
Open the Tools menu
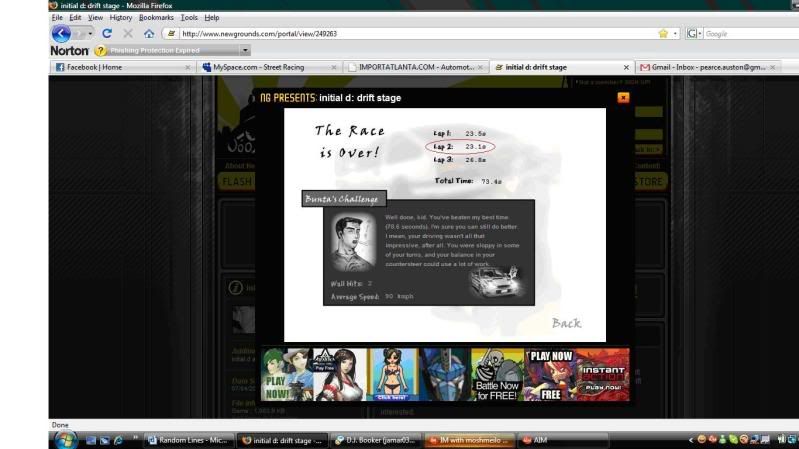189,17
